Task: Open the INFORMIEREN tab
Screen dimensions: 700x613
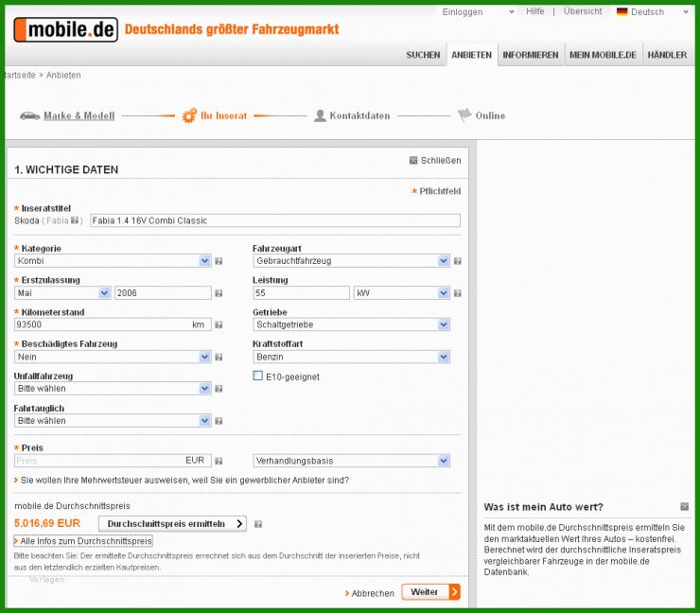Action: pos(531,55)
